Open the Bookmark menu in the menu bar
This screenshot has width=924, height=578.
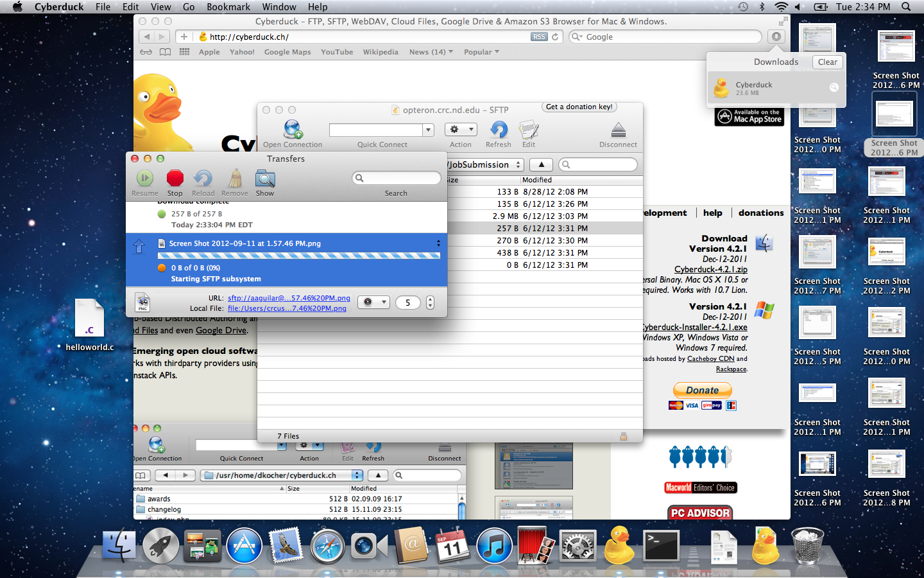228,7
